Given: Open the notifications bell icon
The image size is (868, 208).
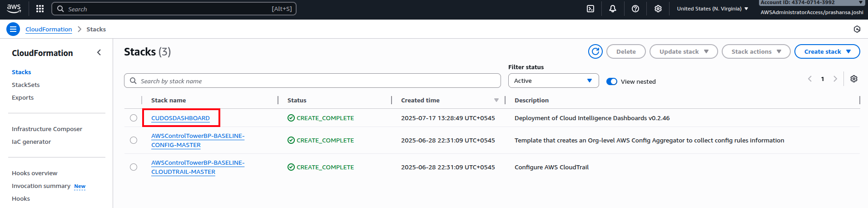Looking at the screenshot, I should click(x=613, y=9).
